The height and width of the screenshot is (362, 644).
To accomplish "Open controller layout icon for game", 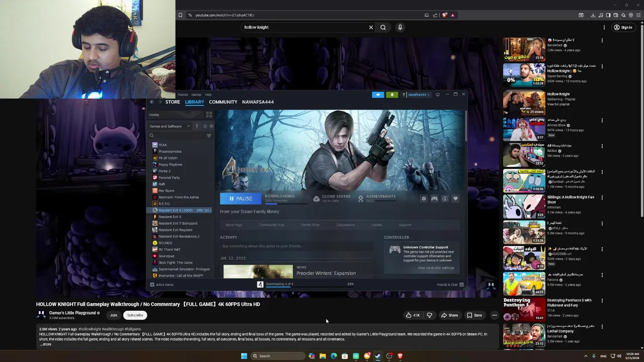I will (x=434, y=199).
